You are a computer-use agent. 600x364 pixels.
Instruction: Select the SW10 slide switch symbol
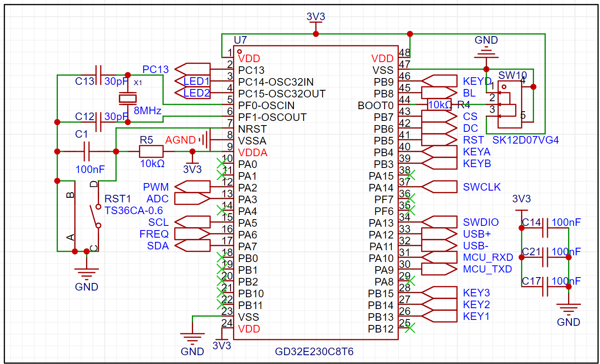click(510, 104)
